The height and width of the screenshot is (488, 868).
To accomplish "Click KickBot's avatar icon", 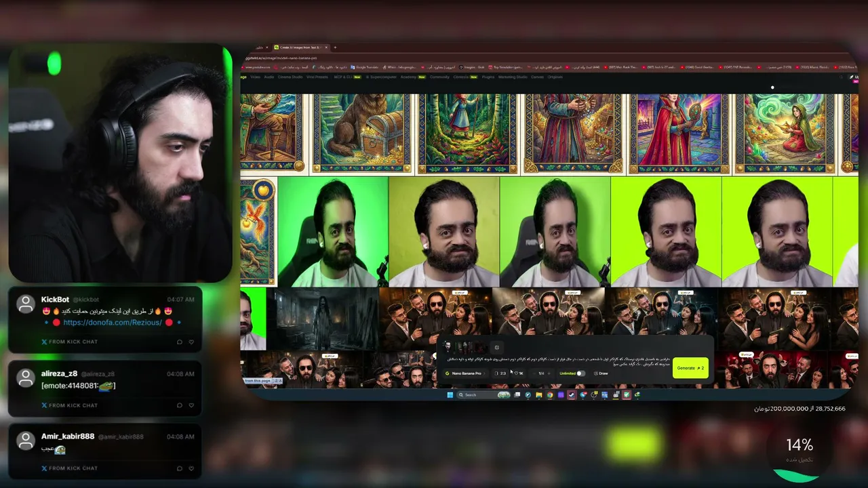I will [26, 304].
